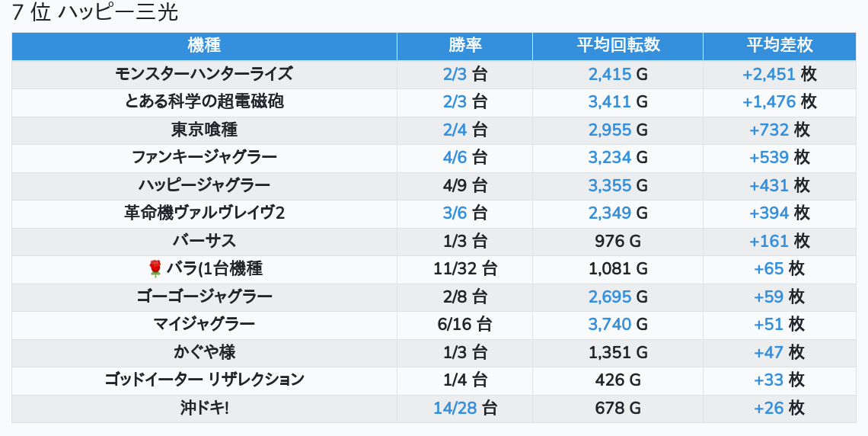Click the バーサス machine name
This screenshot has width=868, height=436.
[x=204, y=241]
